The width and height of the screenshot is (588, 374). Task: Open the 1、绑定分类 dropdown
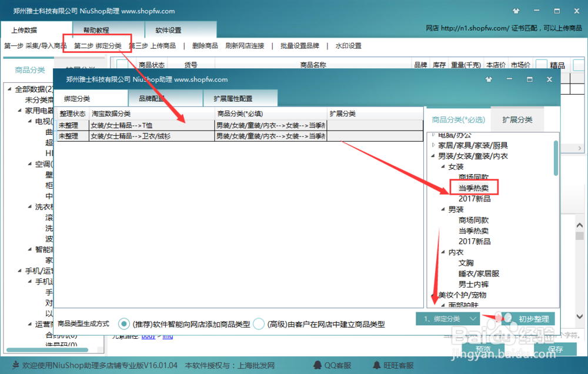coord(447,319)
